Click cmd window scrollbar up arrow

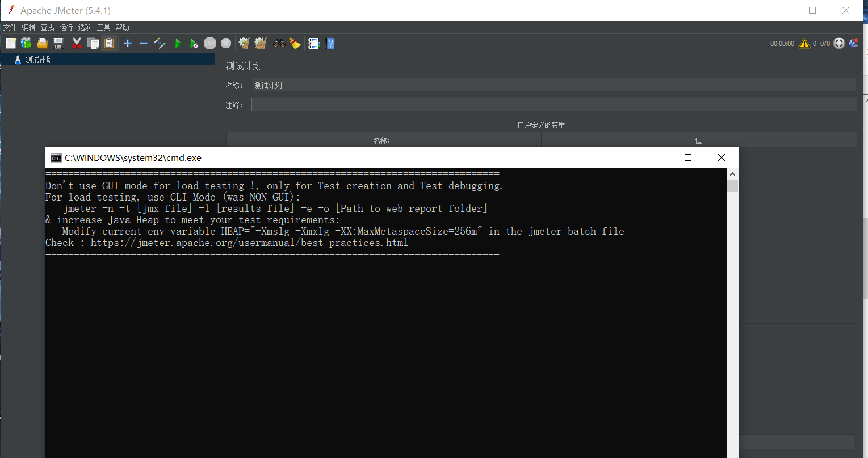click(x=732, y=174)
